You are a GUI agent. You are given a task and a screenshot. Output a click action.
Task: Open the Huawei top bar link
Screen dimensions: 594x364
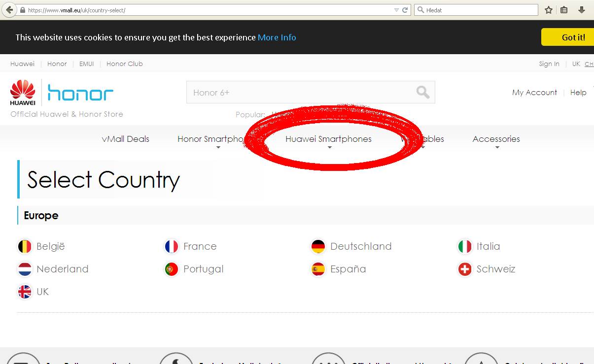22,64
